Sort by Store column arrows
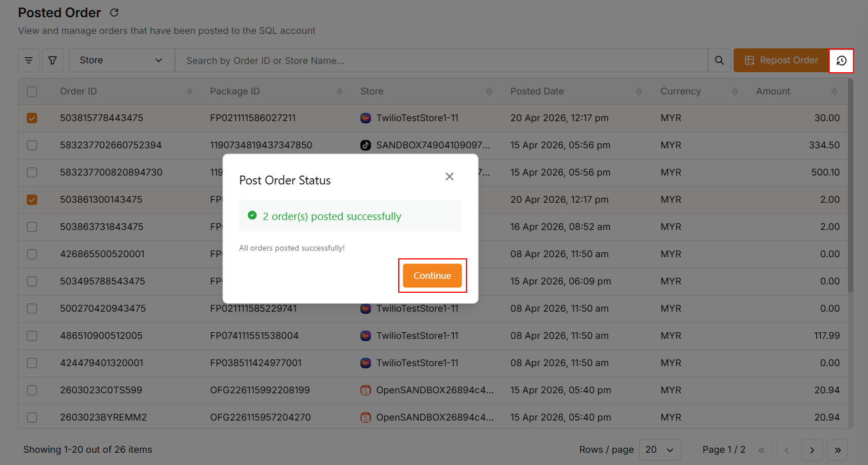The image size is (868, 465). [489, 91]
